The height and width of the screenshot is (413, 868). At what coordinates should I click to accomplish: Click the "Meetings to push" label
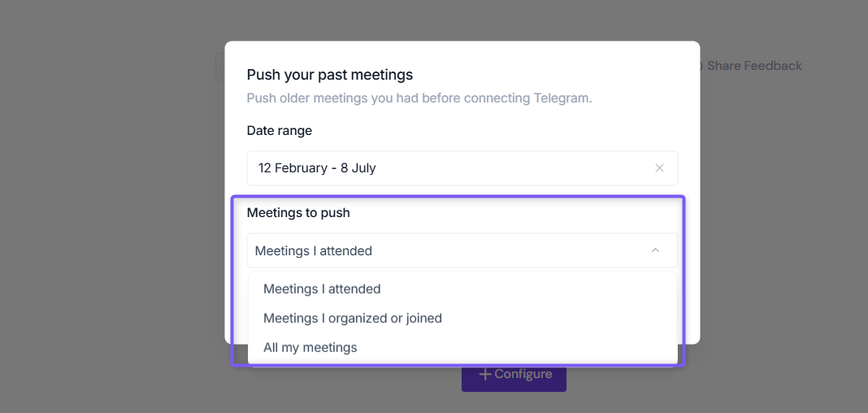[298, 212]
